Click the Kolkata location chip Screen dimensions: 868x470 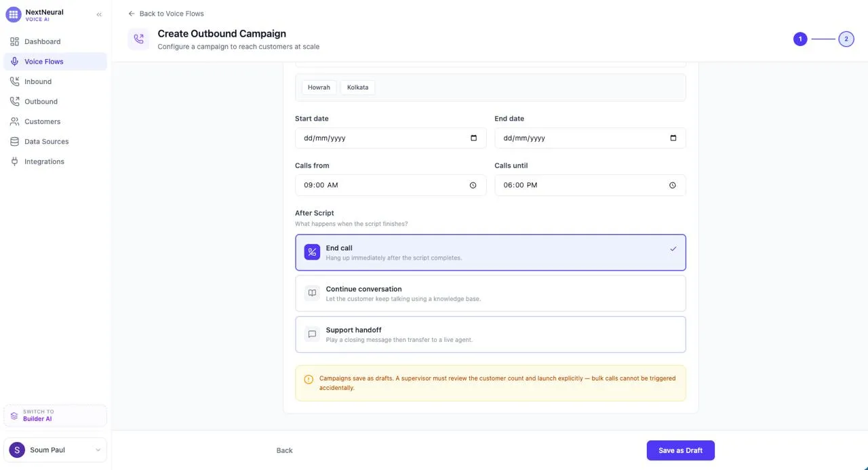coord(358,87)
